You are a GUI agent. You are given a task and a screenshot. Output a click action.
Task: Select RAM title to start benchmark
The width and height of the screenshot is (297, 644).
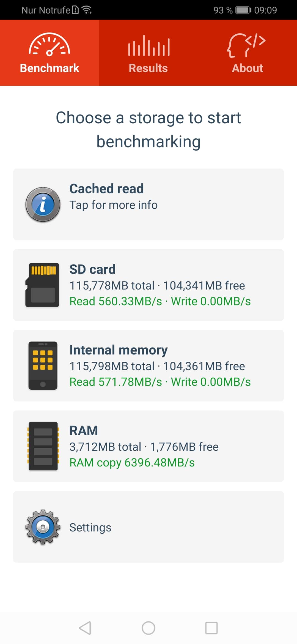[84, 430]
